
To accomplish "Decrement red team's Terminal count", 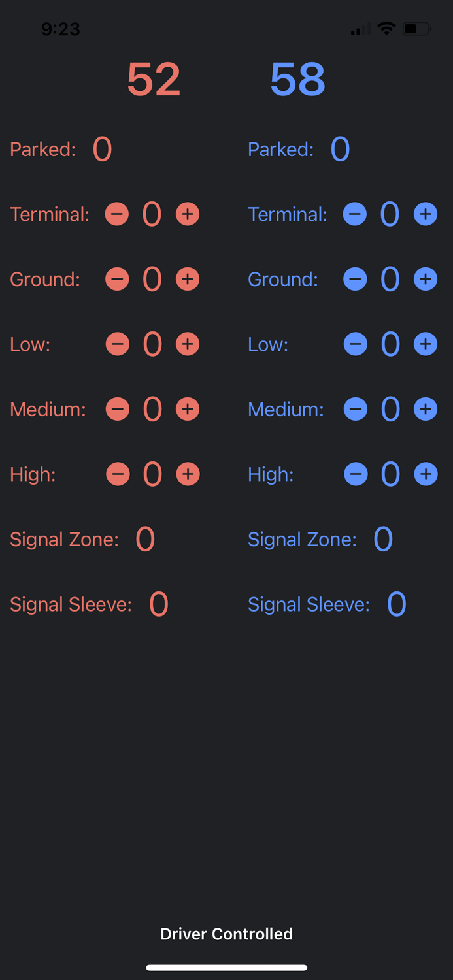I will (x=117, y=214).
